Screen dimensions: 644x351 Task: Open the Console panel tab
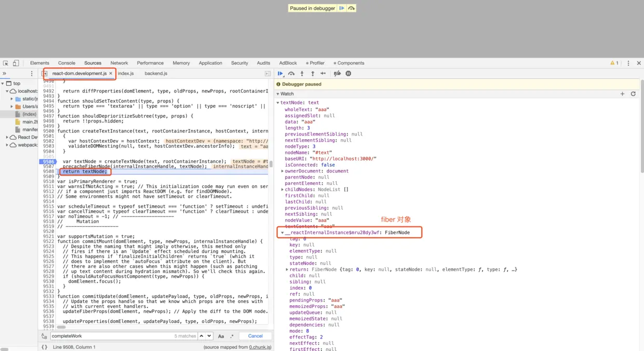click(x=66, y=63)
